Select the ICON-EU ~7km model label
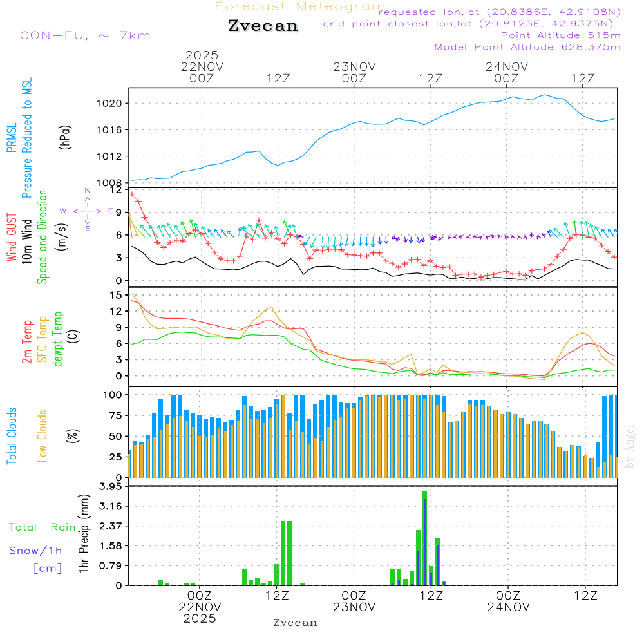The height and width of the screenshot is (644, 644). 82,35
